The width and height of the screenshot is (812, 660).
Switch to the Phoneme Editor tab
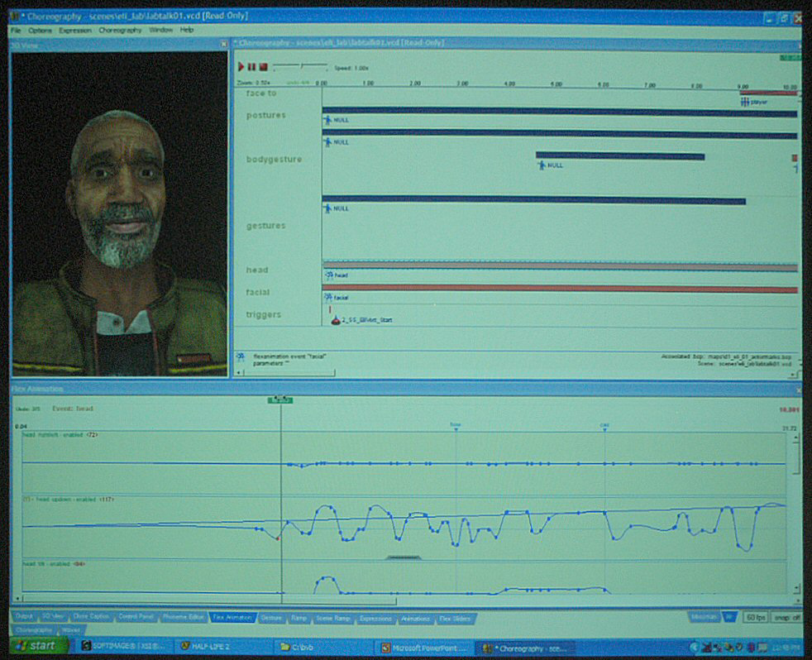tap(183, 617)
